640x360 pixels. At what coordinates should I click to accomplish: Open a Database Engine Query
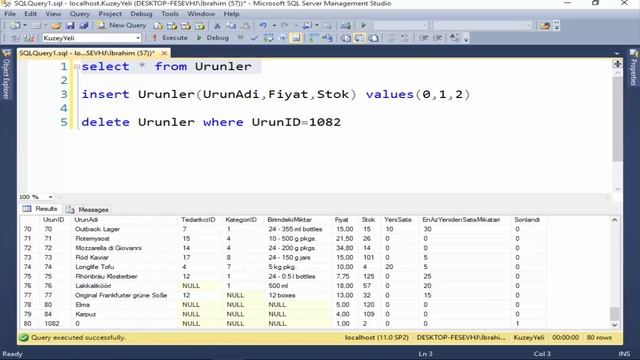pyautogui.click(x=158, y=25)
